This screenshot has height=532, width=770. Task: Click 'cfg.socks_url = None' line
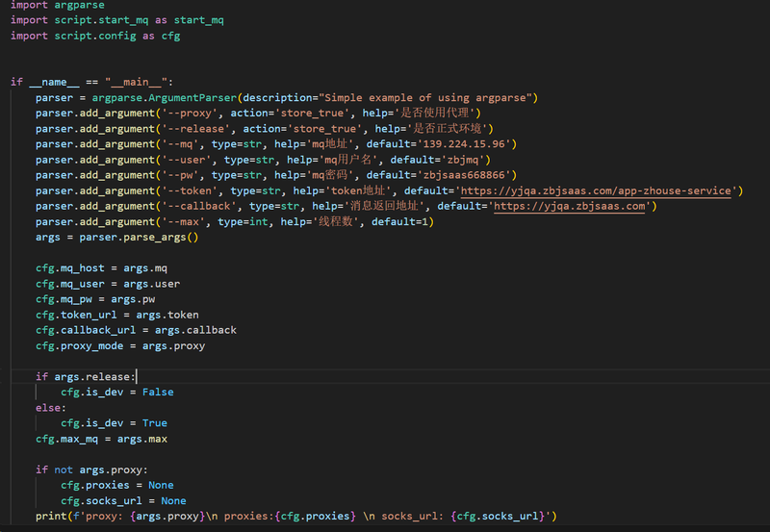[123, 501]
